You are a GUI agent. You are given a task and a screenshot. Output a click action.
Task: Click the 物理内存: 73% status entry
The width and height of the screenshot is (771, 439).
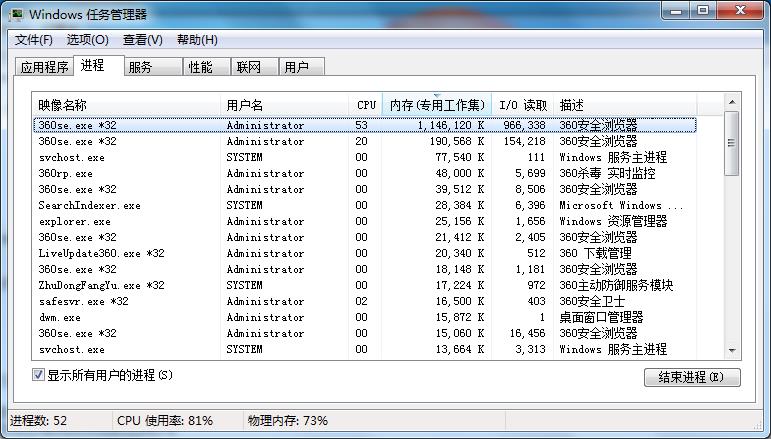[x=288, y=421]
